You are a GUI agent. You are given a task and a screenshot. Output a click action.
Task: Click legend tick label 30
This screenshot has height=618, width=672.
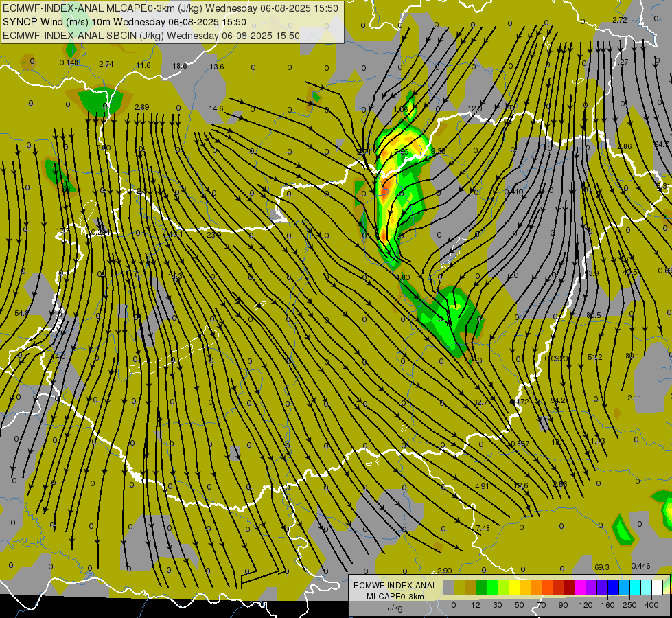pyautogui.click(x=498, y=605)
